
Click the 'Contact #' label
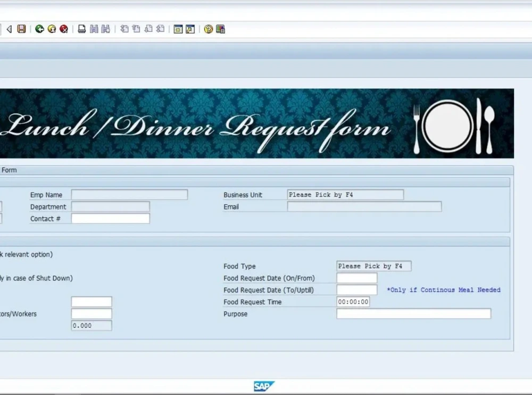pos(45,219)
